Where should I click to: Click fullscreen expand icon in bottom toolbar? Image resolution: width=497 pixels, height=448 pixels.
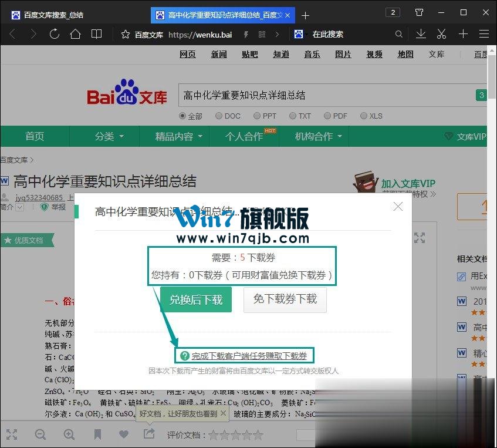pyautogui.click(x=12, y=434)
